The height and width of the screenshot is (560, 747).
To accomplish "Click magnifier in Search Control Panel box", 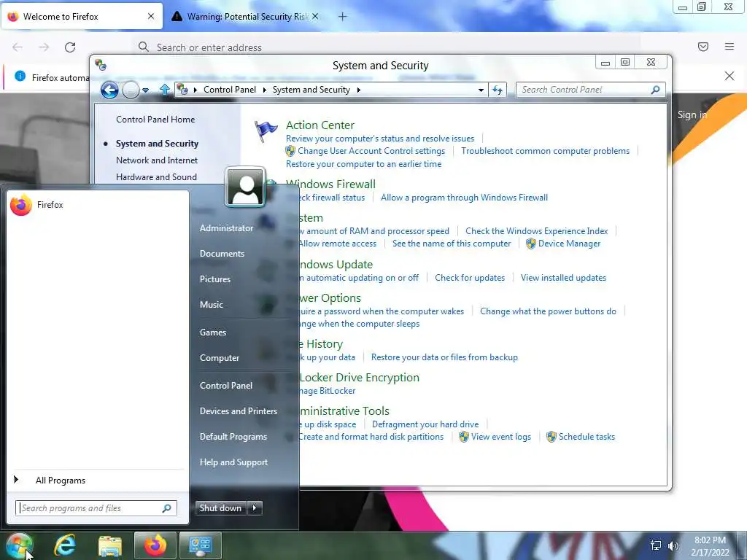I will click(x=656, y=90).
